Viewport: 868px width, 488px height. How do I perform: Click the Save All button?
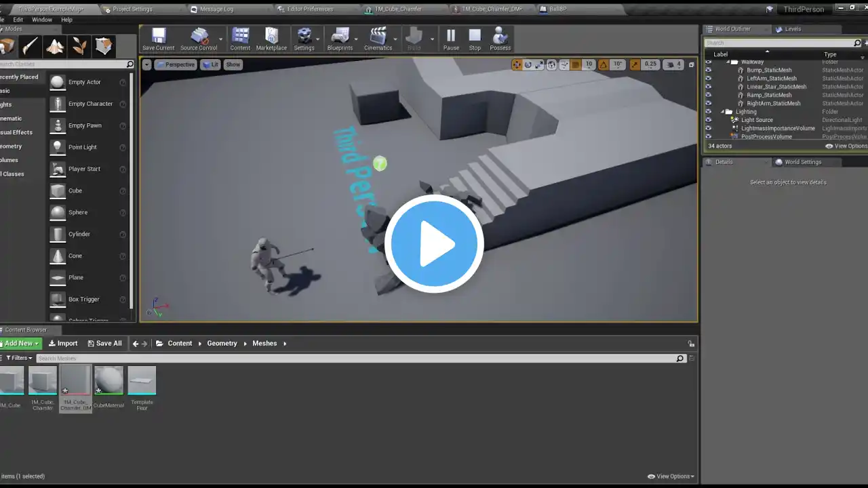[x=104, y=344]
